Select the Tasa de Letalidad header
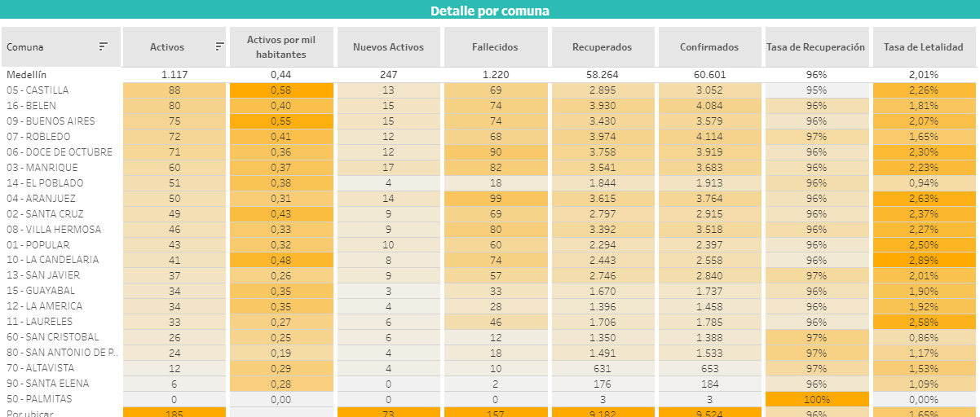980x417 pixels. [924, 47]
